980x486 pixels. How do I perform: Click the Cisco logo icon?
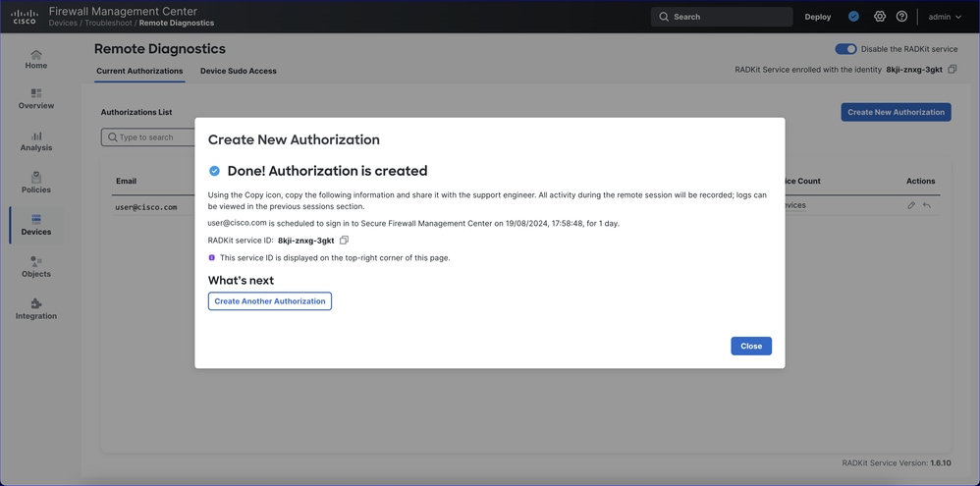click(x=25, y=17)
